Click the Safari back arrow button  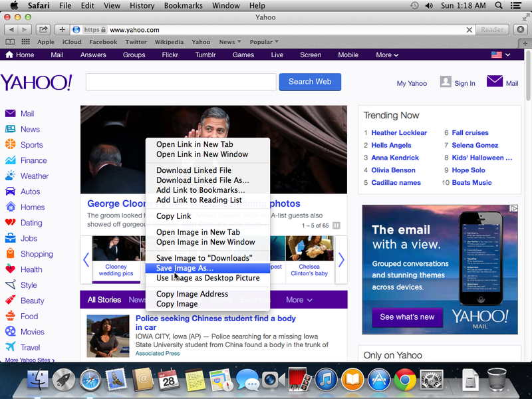[x=11, y=30]
